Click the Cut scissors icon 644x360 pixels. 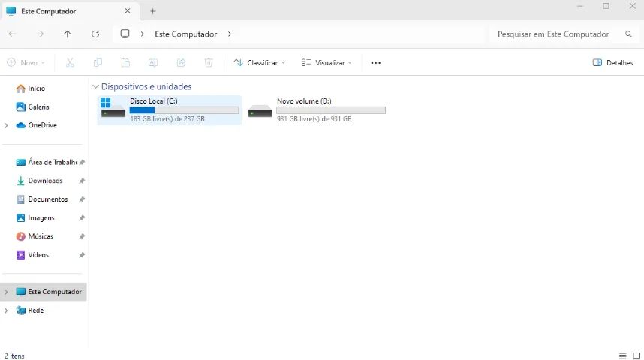[x=70, y=62]
